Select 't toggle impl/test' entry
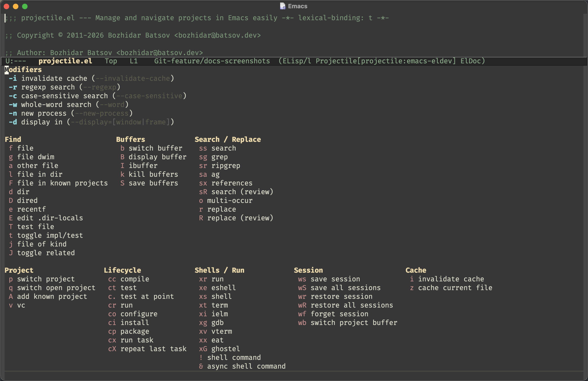 [46, 235]
